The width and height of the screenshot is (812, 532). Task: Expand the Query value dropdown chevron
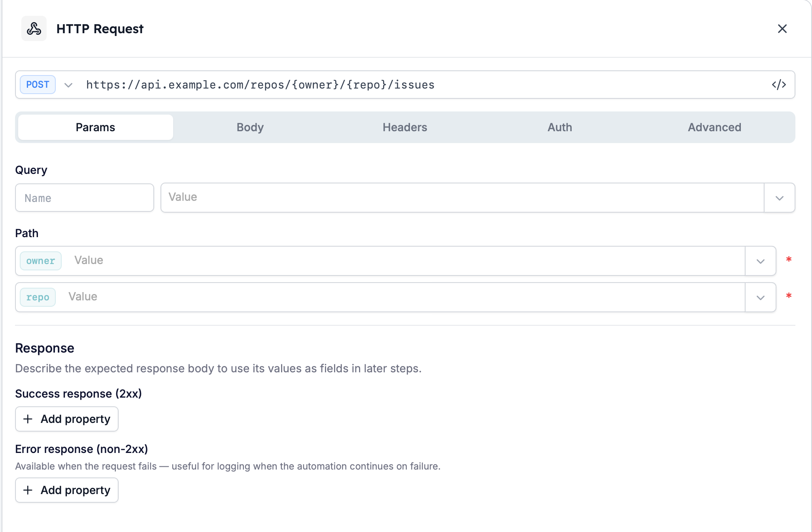(x=779, y=198)
